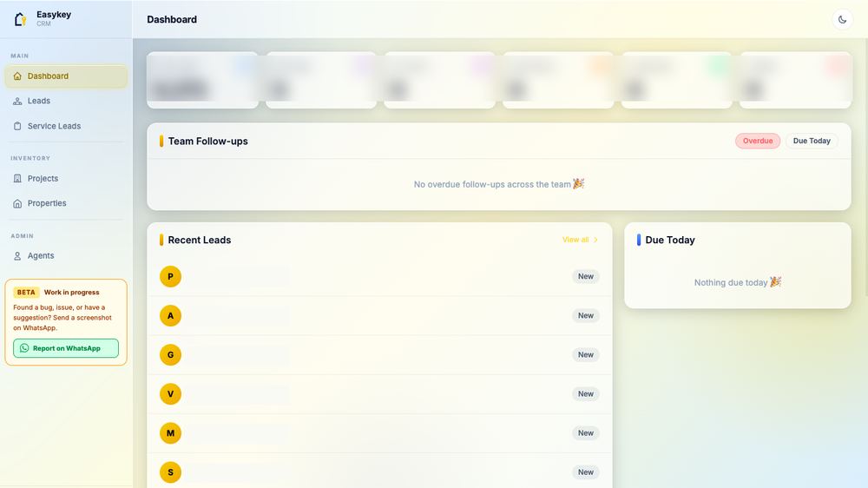Image resolution: width=868 pixels, height=488 pixels.
Task: Open the lead with avatar G
Action: click(x=379, y=355)
